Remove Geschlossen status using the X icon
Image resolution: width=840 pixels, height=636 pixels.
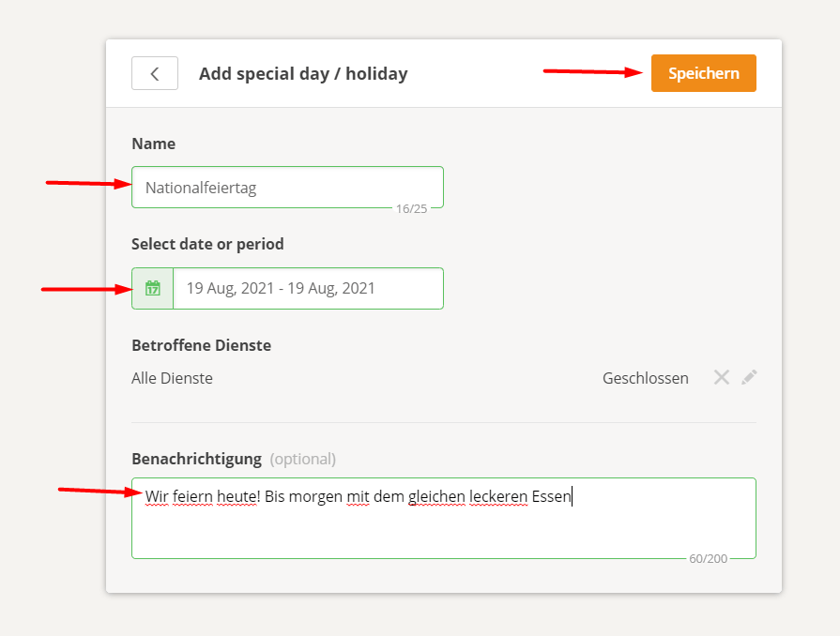click(721, 377)
